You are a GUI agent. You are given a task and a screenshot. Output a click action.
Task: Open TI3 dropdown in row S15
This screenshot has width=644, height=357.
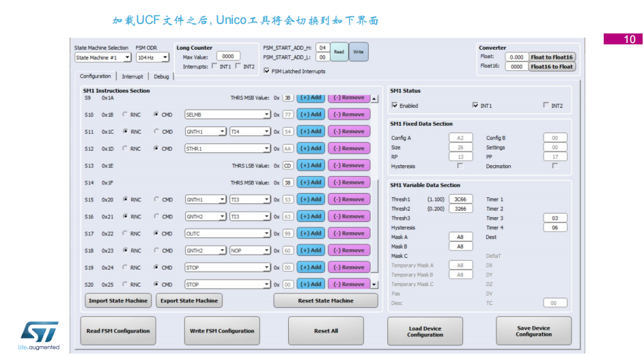pos(250,199)
